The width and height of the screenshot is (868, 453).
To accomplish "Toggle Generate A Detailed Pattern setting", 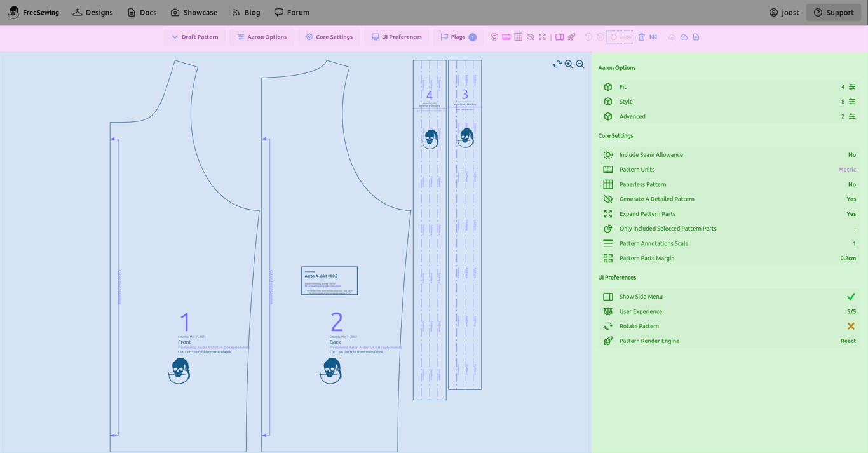I will pos(729,199).
